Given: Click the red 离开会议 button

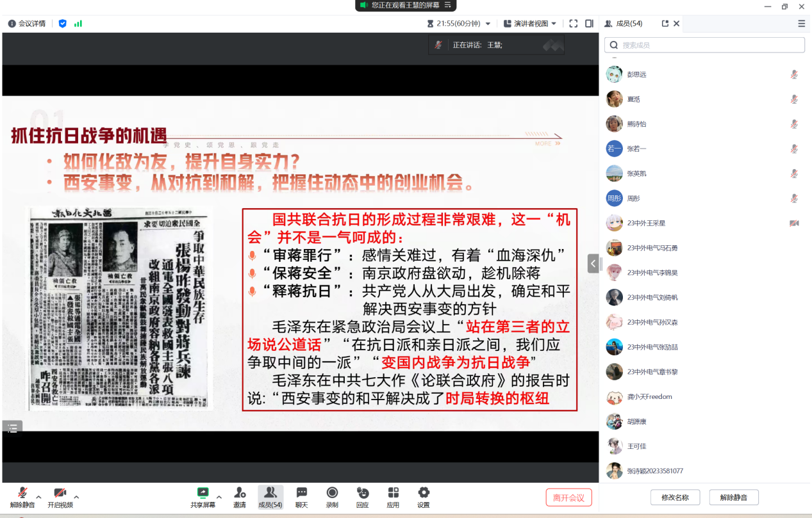Looking at the screenshot, I should click(x=568, y=498).
